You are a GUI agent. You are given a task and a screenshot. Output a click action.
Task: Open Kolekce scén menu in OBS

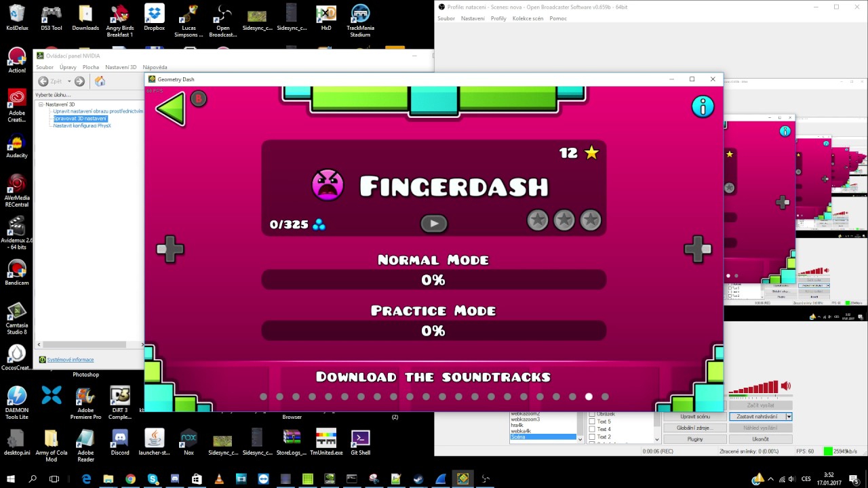click(528, 18)
